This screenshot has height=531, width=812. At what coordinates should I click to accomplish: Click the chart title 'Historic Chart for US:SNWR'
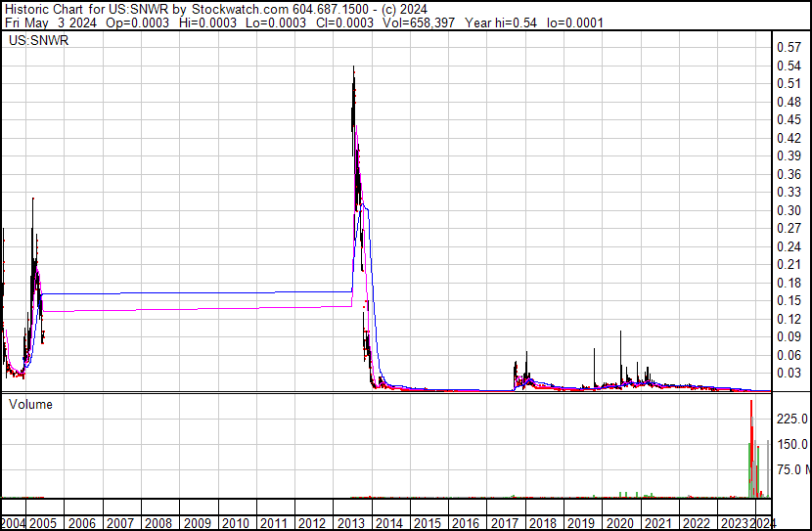tap(86, 9)
